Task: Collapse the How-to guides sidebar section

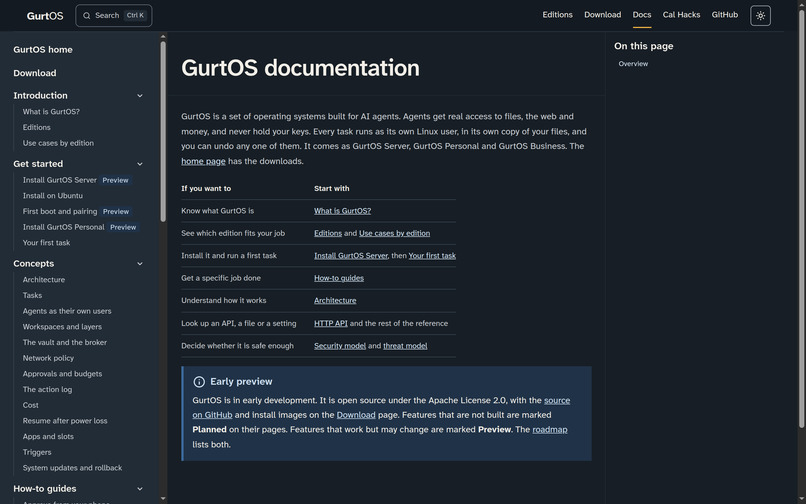Action: coord(140,489)
